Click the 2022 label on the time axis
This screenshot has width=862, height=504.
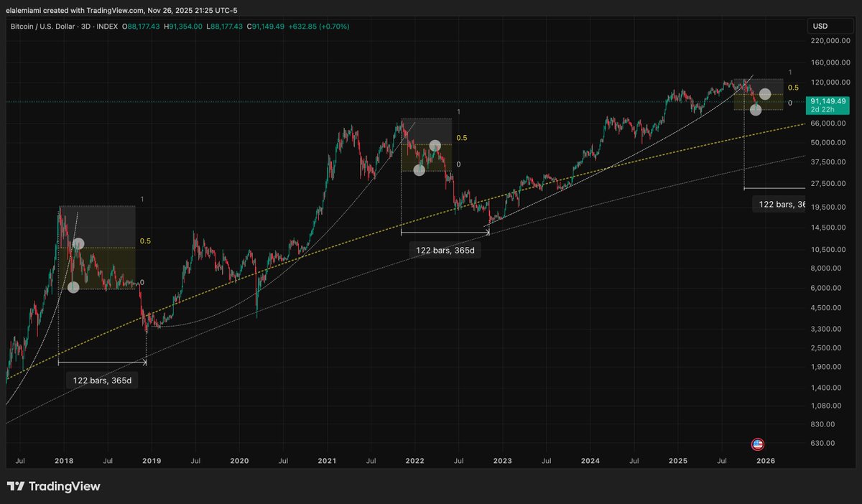click(x=414, y=460)
